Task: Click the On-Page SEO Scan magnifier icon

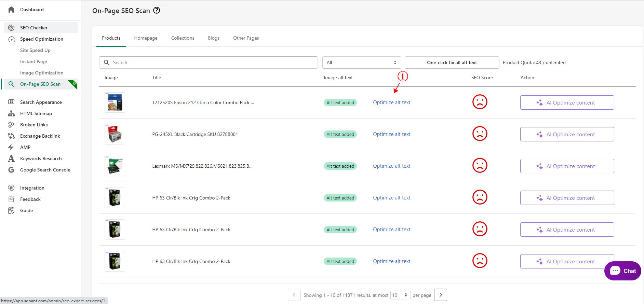Action: point(11,84)
